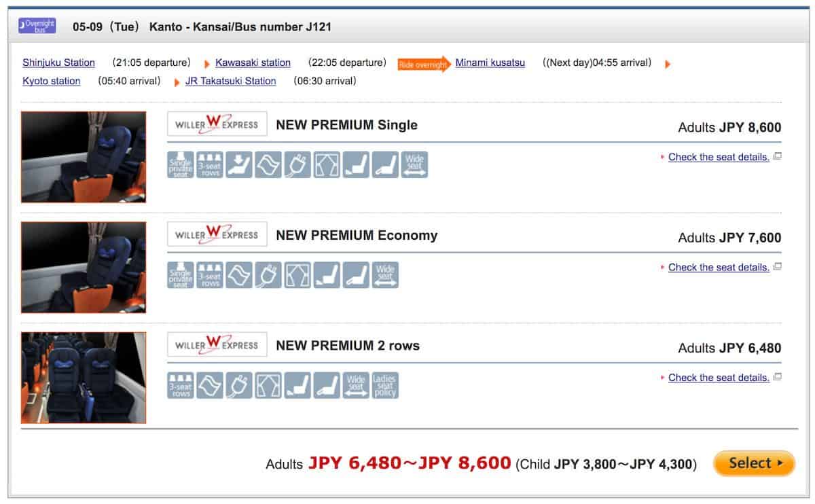Open the Shinjuku Station link
Image resolution: width=815 pixels, height=504 pixels.
(58, 62)
